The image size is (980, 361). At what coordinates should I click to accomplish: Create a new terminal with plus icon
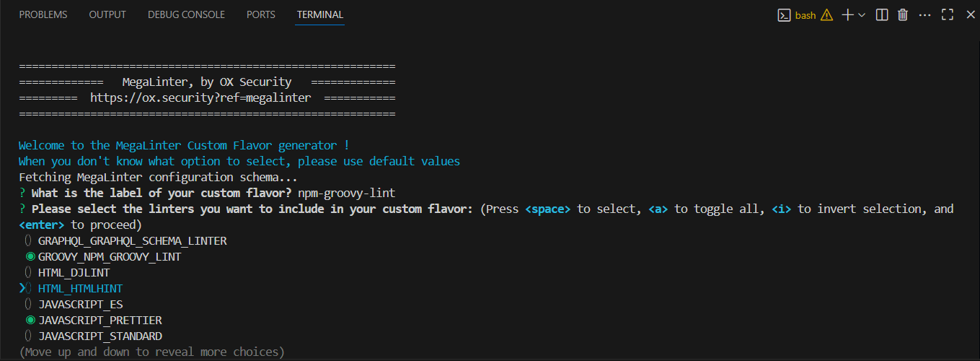(x=847, y=14)
